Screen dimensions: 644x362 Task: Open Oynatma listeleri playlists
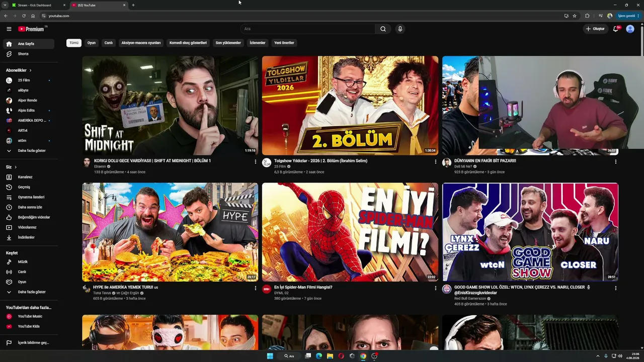pyautogui.click(x=29, y=197)
